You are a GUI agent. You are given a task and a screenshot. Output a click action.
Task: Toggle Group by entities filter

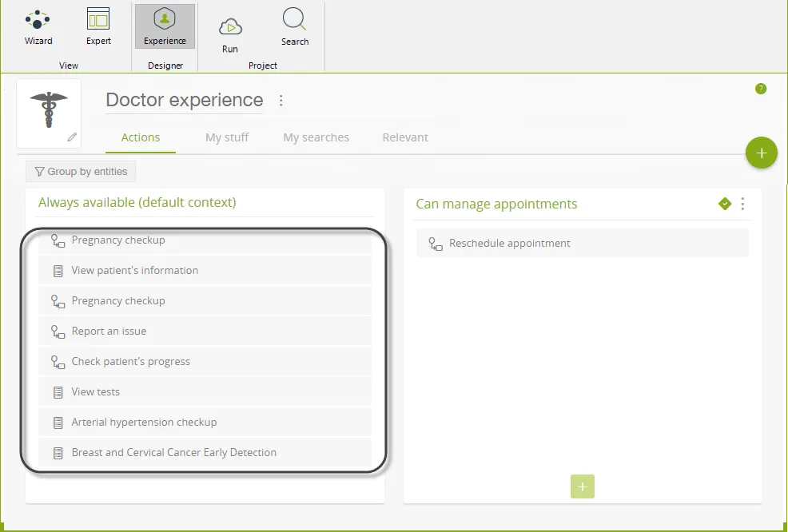tap(81, 171)
